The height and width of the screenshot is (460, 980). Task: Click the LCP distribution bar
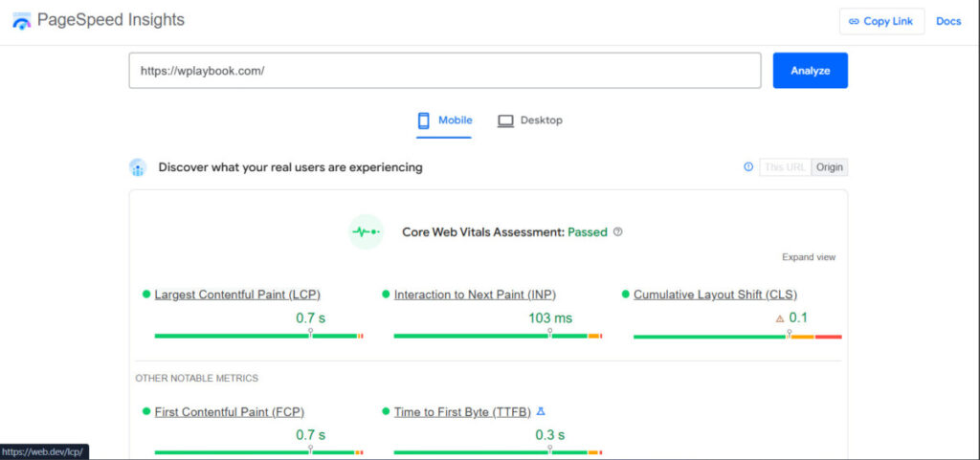[x=258, y=336]
